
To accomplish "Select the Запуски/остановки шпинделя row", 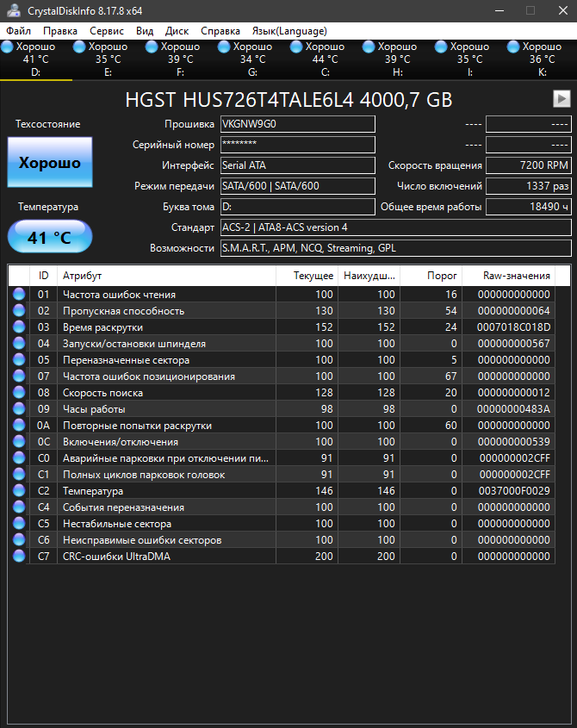I will click(x=282, y=344).
